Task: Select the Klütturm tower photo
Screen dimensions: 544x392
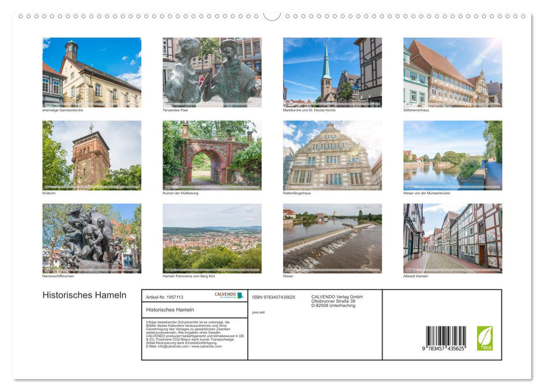Action: (91, 155)
